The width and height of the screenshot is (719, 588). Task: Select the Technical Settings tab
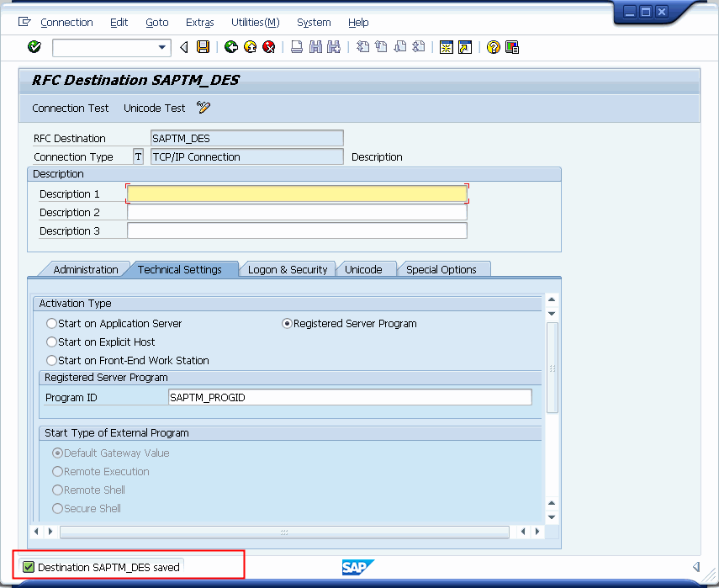(180, 270)
